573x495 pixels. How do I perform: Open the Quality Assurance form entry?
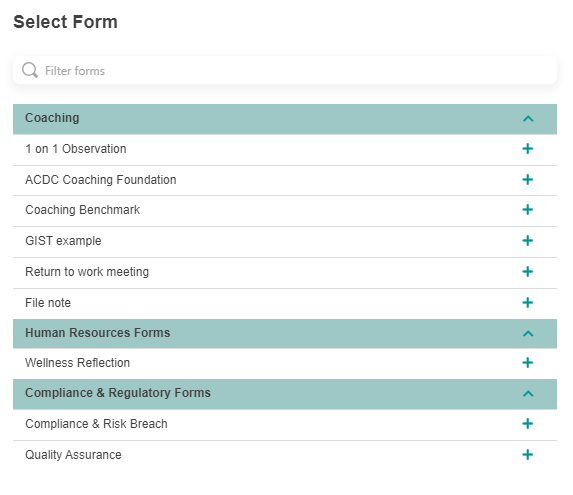click(x=285, y=455)
